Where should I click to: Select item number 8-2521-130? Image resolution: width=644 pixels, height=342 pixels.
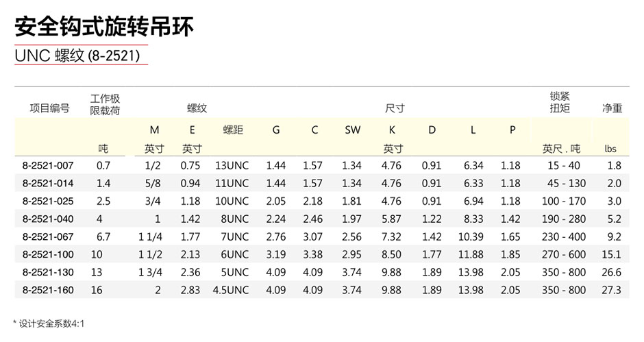[48, 272]
